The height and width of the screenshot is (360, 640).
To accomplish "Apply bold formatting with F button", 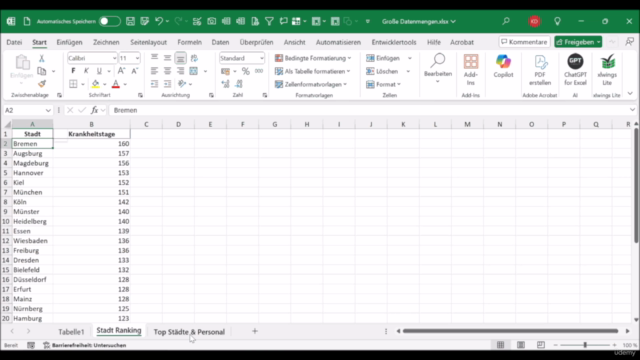I will click(73, 71).
